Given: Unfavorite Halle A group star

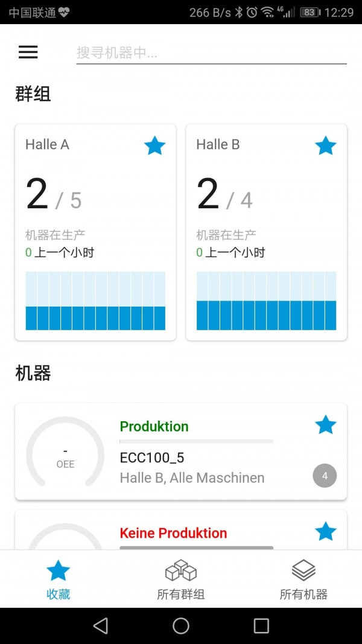Looking at the screenshot, I should coord(155,145).
